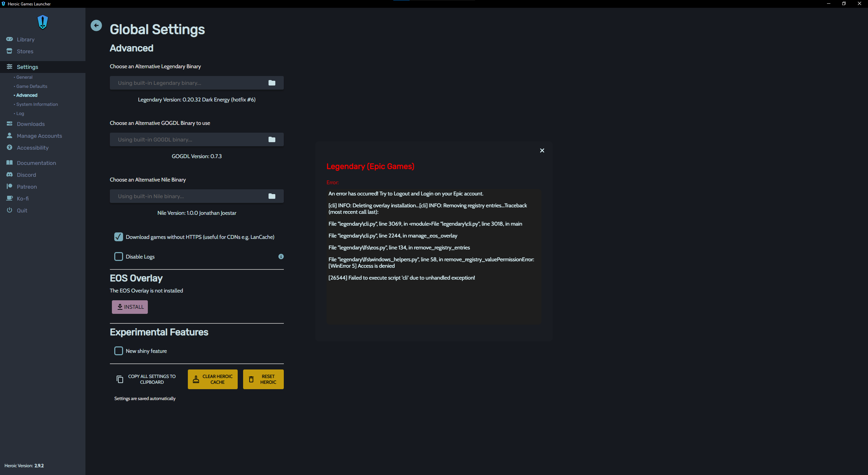Quit Heroic using the sidebar power icon

tap(22, 210)
